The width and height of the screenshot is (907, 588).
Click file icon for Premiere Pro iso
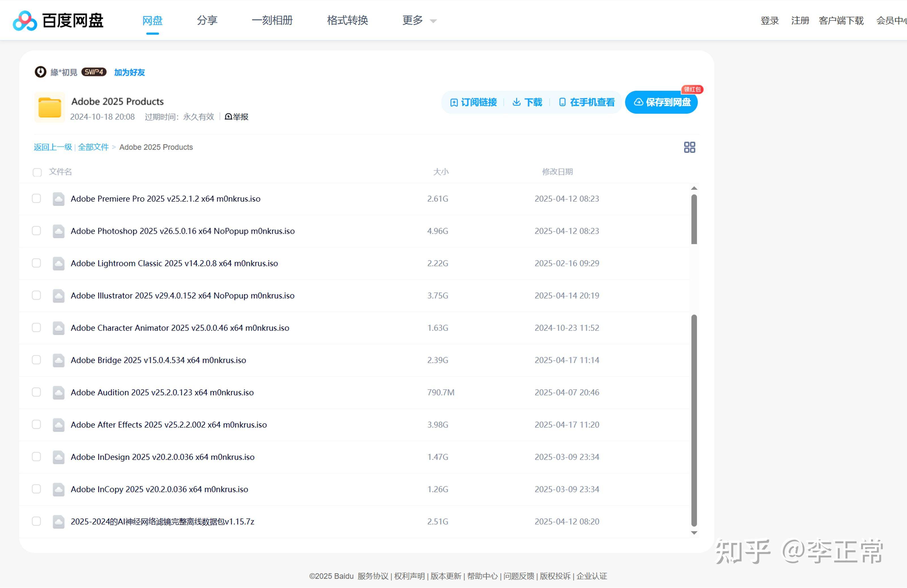pyautogui.click(x=58, y=199)
